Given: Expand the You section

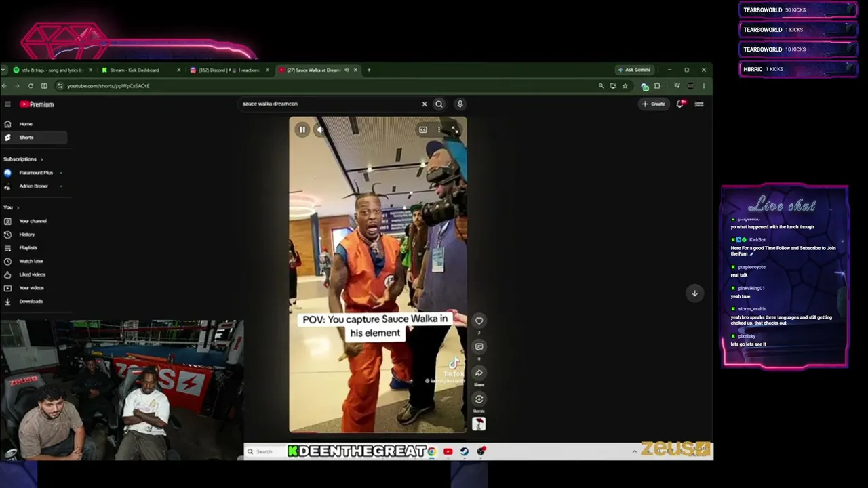Looking at the screenshot, I should [11, 207].
